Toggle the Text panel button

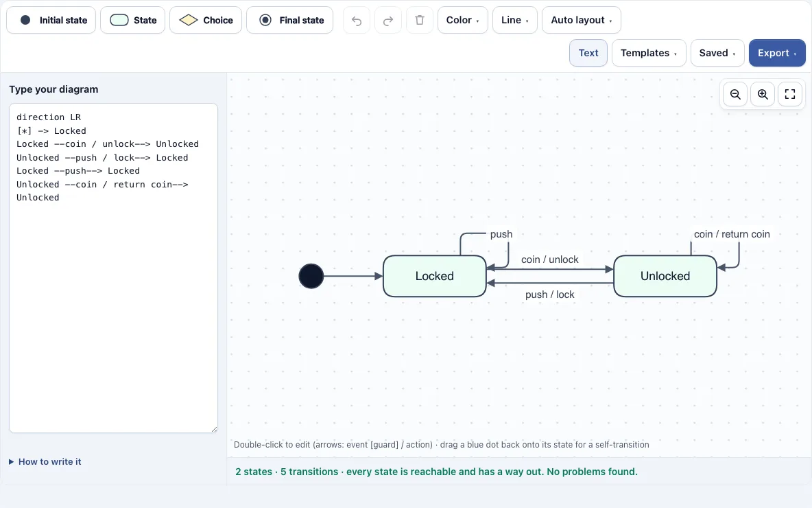pos(588,53)
